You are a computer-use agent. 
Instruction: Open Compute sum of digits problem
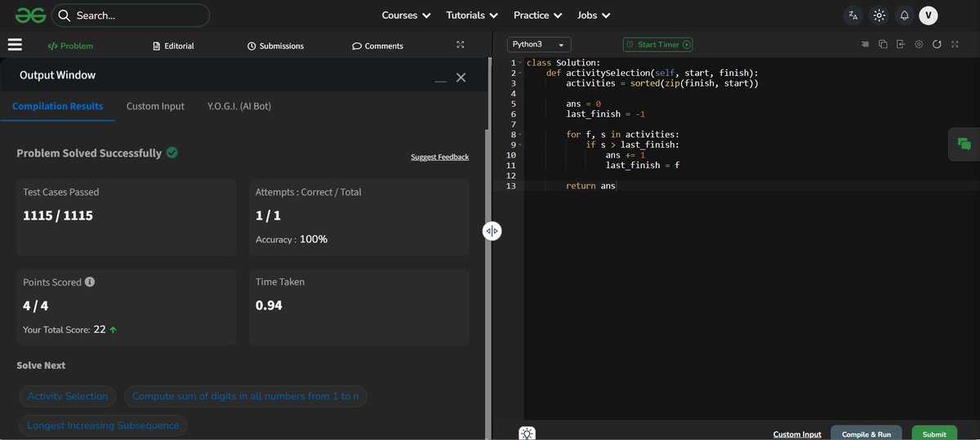pos(246,396)
